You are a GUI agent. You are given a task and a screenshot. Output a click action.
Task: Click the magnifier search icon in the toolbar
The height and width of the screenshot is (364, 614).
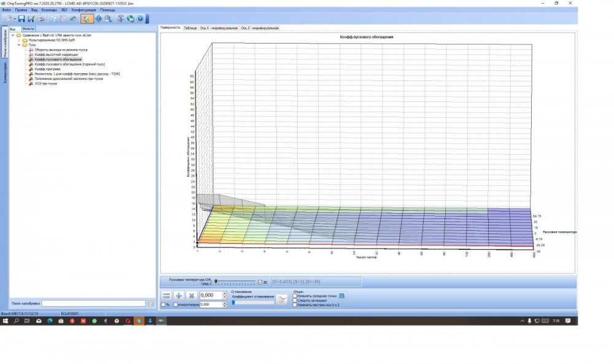108,19
